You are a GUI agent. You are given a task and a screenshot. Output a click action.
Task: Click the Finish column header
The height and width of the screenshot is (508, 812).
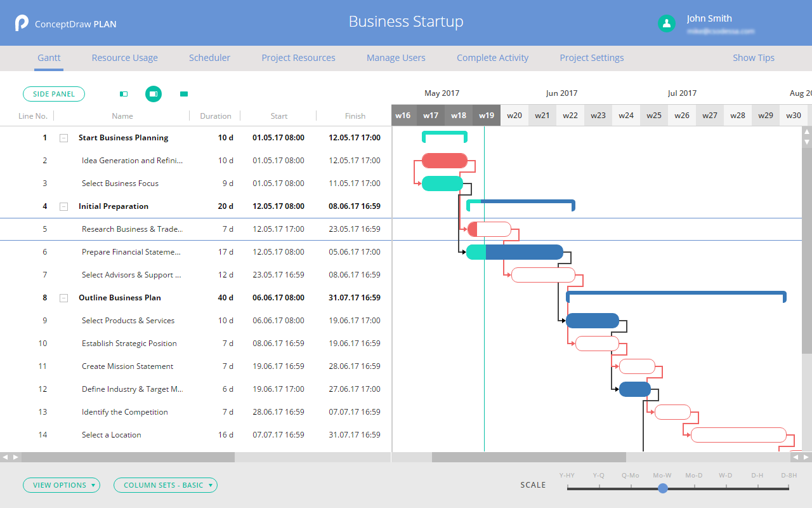coord(355,116)
